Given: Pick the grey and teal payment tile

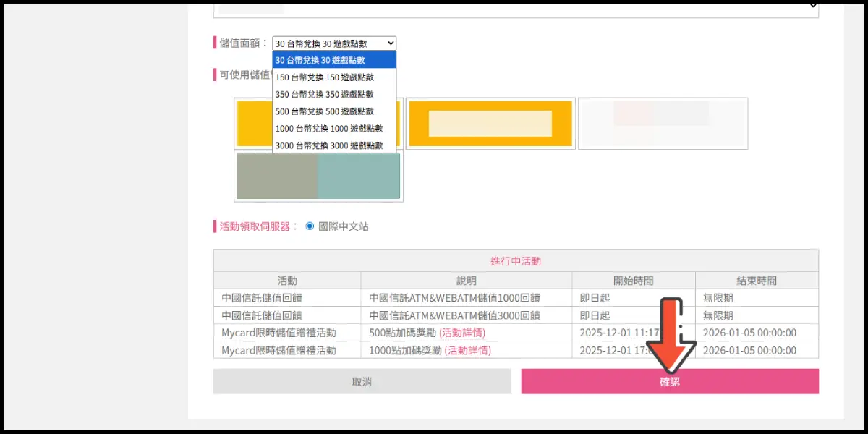Looking at the screenshot, I should (318, 176).
